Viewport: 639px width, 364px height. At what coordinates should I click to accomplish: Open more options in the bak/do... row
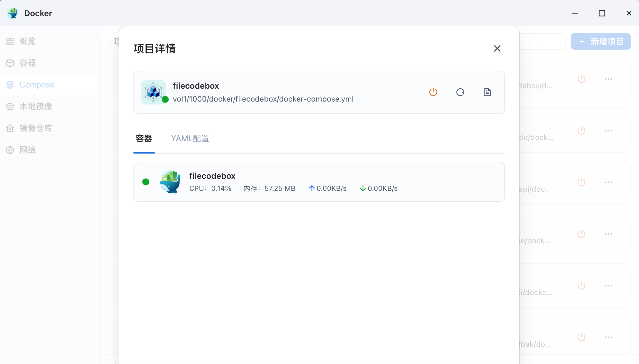click(x=608, y=337)
